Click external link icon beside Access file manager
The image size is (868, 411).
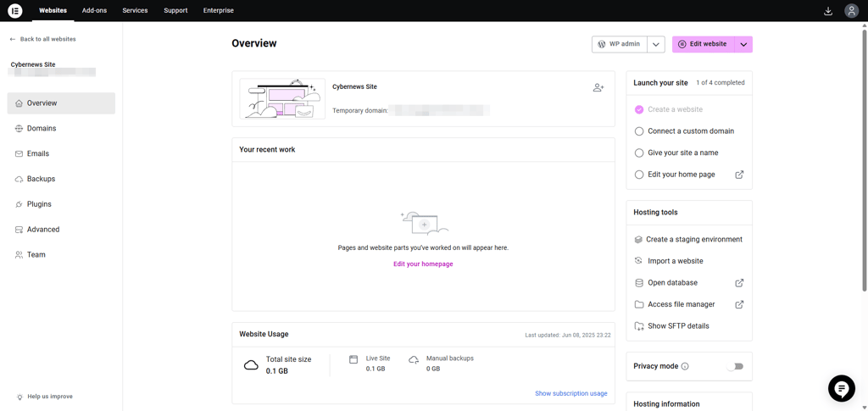[739, 304]
